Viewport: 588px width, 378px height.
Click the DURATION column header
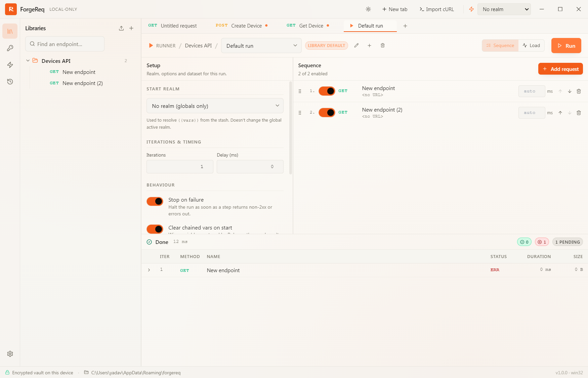tap(539, 256)
